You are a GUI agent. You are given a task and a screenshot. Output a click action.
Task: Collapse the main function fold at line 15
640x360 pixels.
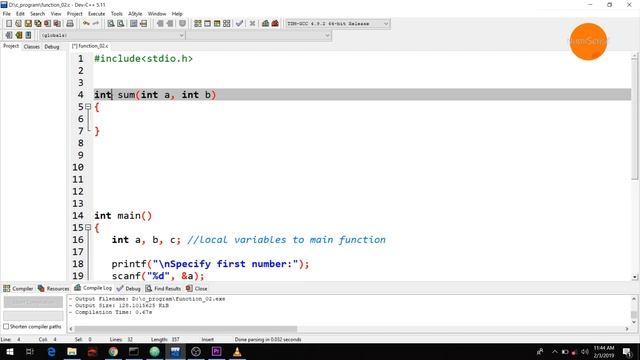pyautogui.click(x=88, y=227)
